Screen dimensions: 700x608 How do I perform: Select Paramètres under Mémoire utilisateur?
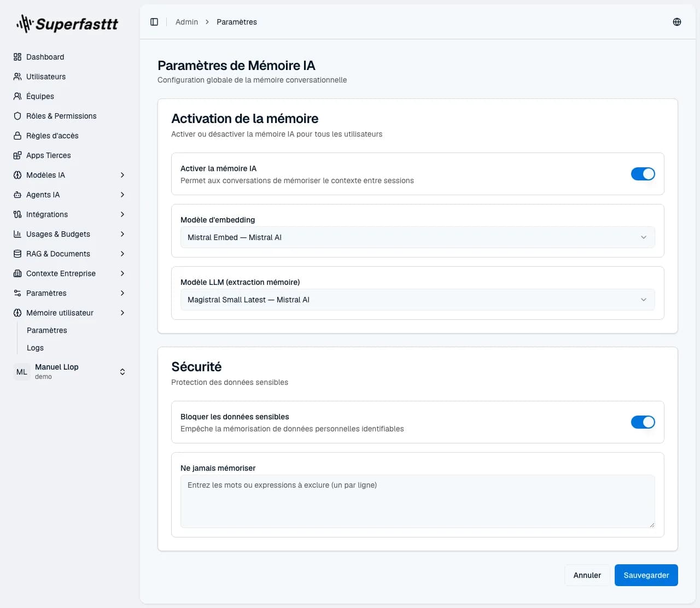tap(47, 330)
